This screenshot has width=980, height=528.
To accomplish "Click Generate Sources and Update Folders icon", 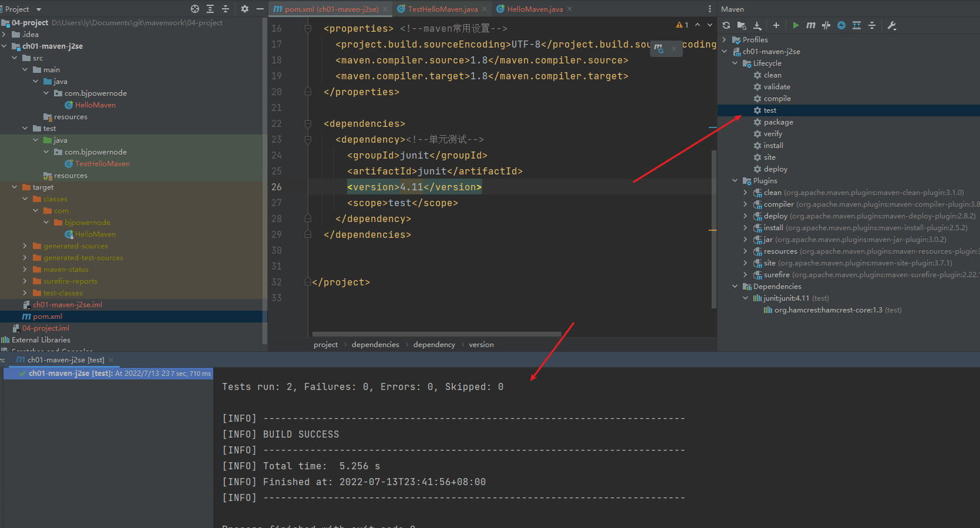I will [x=742, y=25].
